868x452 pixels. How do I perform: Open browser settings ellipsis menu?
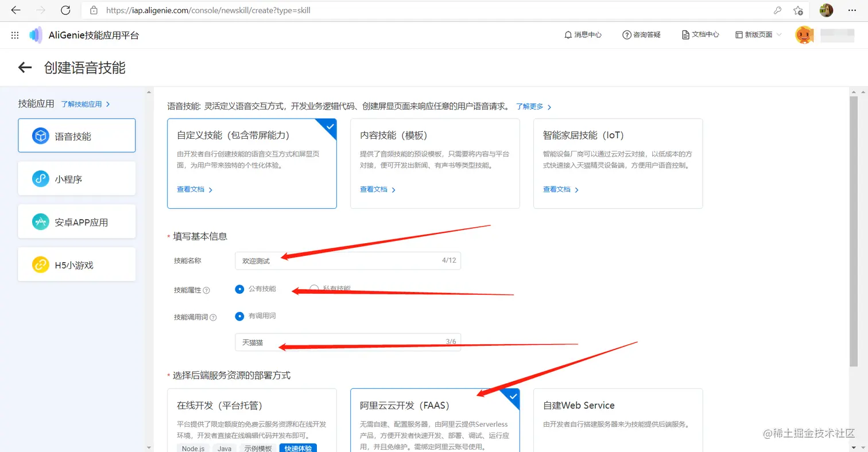pyautogui.click(x=852, y=10)
